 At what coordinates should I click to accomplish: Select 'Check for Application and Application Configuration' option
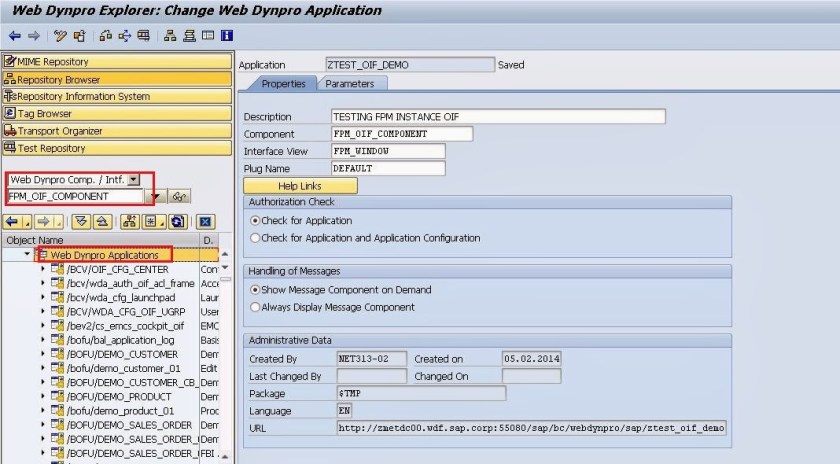click(255, 238)
